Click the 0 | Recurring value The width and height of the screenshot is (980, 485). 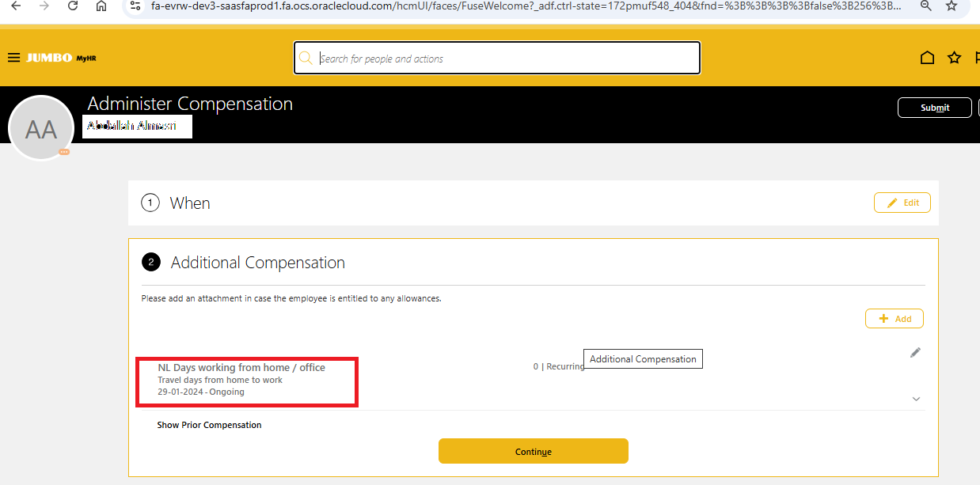(559, 366)
